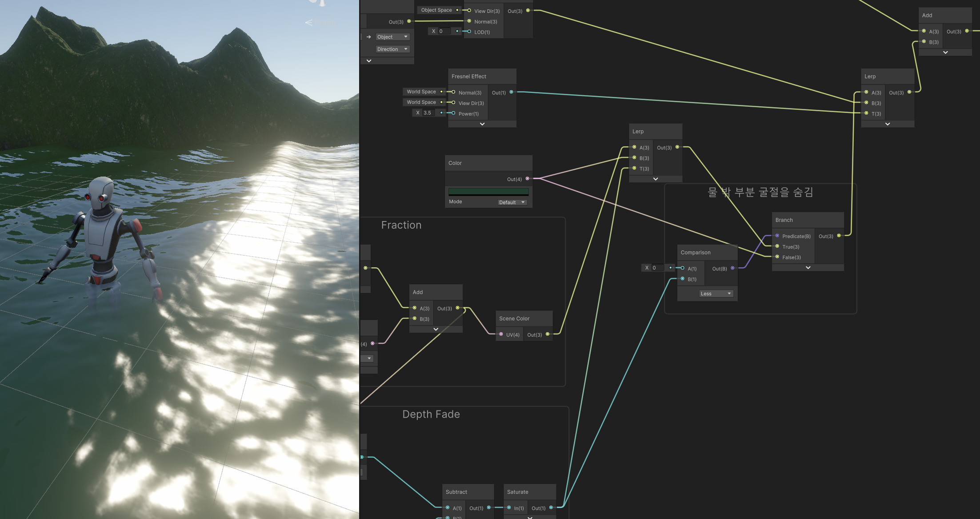This screenshot has width=980, height=519.
Task: Click the UV(4) input port on Scene Color
Action: pyautogui.click(x=501, y=334)
